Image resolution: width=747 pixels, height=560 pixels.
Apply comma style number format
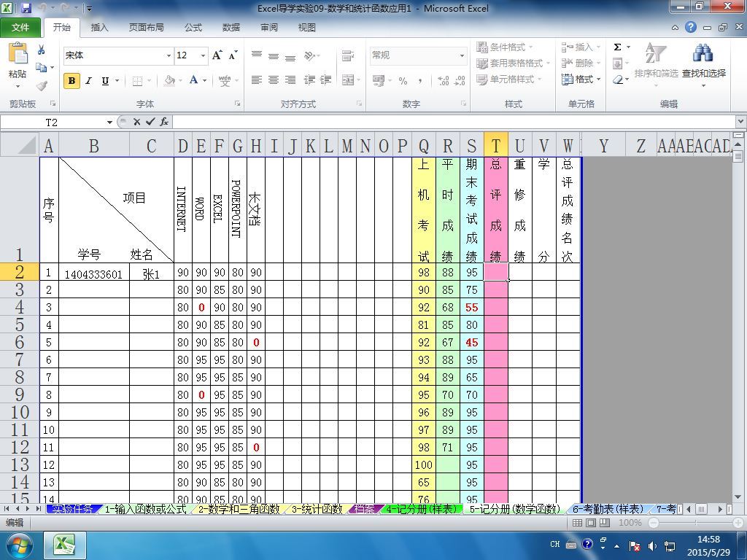pos(419,80)
